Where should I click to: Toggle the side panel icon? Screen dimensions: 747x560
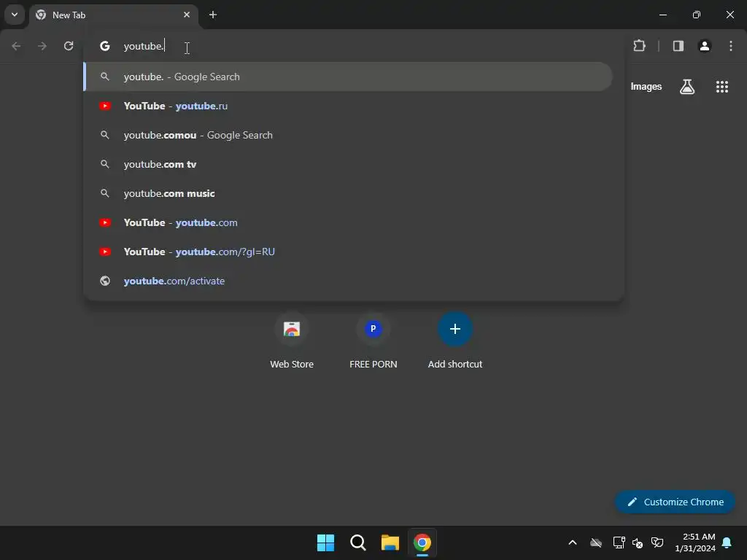(x=678, y=46)
